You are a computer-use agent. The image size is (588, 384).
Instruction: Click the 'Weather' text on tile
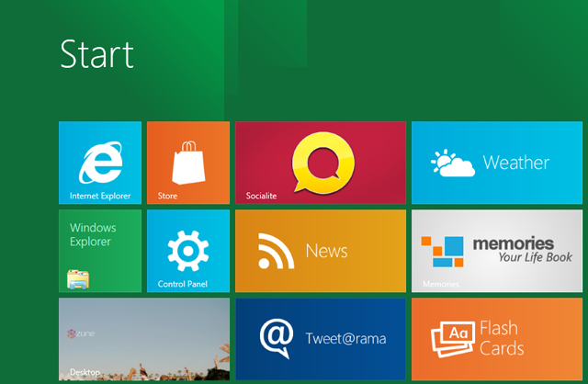click(x=516, y=163)
